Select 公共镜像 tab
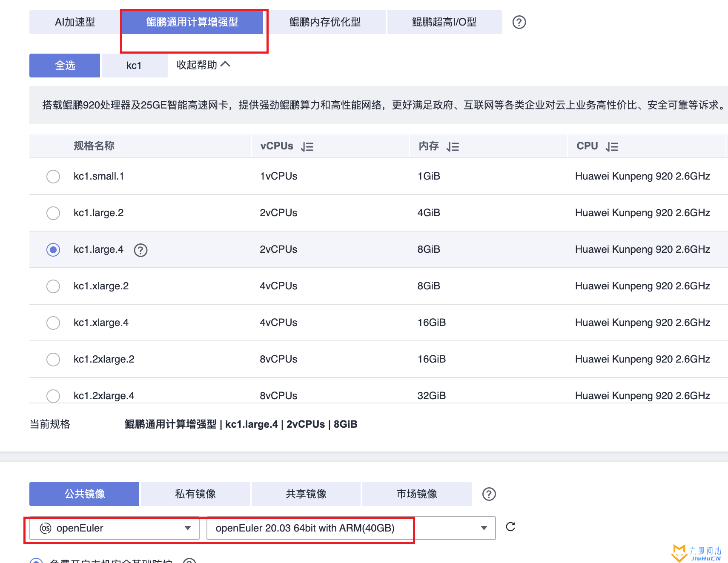Image resolution: width=728 pixels, height=563 pixels. 84,494
